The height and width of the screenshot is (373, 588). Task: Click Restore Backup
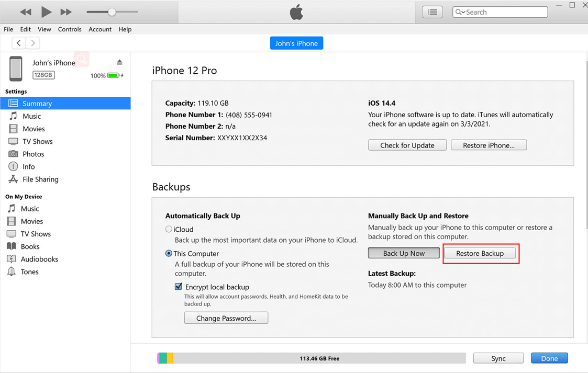[x=480, y=253]
